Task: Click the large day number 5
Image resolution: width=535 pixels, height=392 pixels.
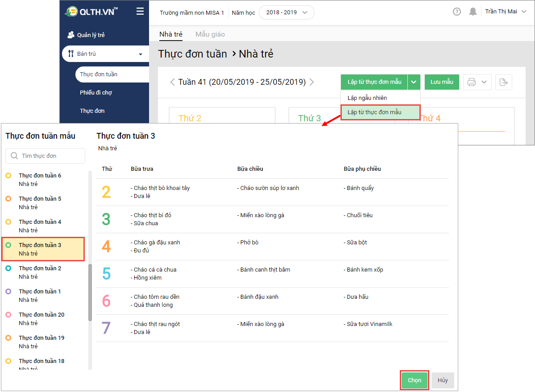Action: 107,274
